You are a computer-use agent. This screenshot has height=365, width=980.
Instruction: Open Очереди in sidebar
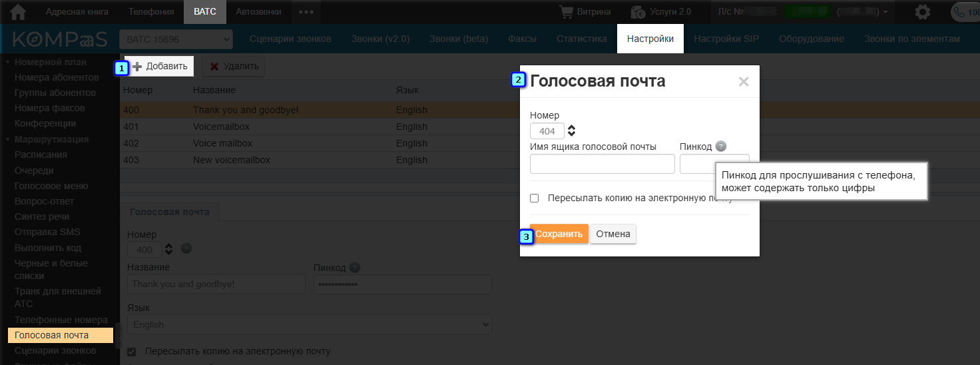(34, 171)
